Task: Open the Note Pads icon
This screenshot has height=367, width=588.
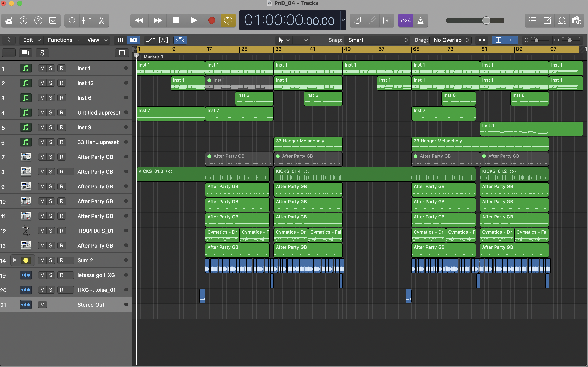Action: (547, 20)
